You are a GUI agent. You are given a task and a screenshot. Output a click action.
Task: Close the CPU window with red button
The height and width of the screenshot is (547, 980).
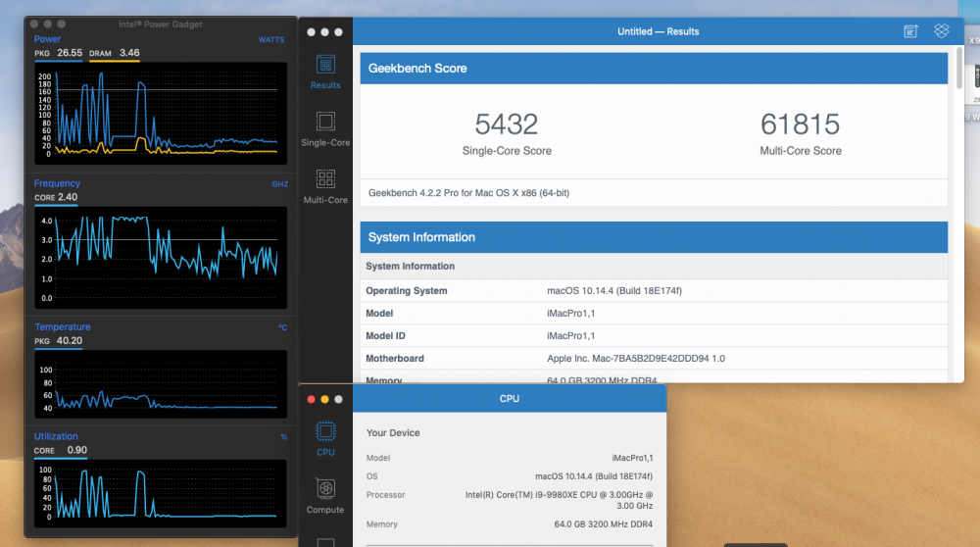pos(312,399)
